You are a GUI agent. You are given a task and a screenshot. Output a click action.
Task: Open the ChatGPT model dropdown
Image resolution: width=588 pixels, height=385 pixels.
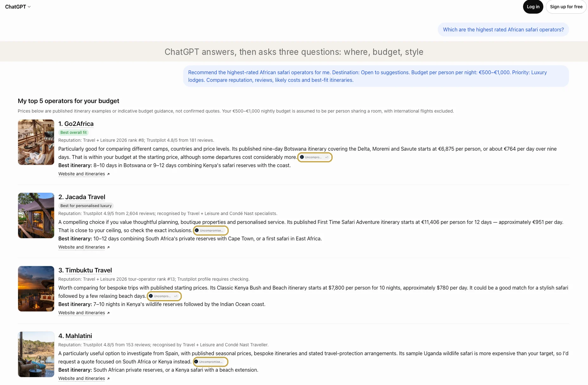18,7
